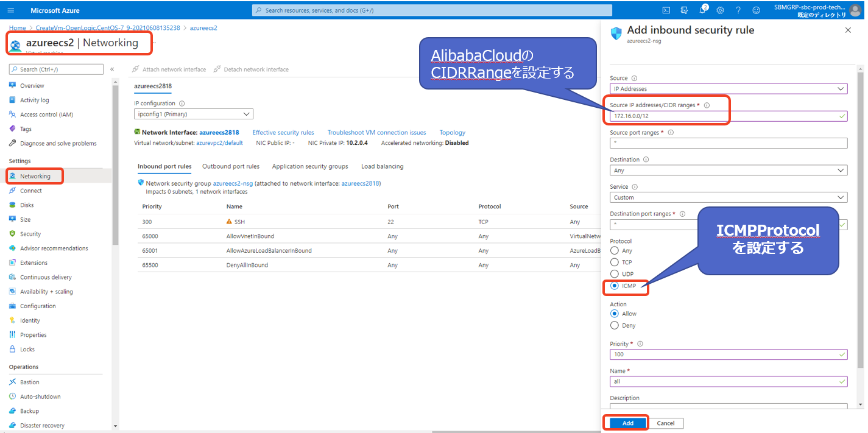Viewport: 868px width, 433px height.
Task: Click the Bastion icon
Action: tap(13, 382)
